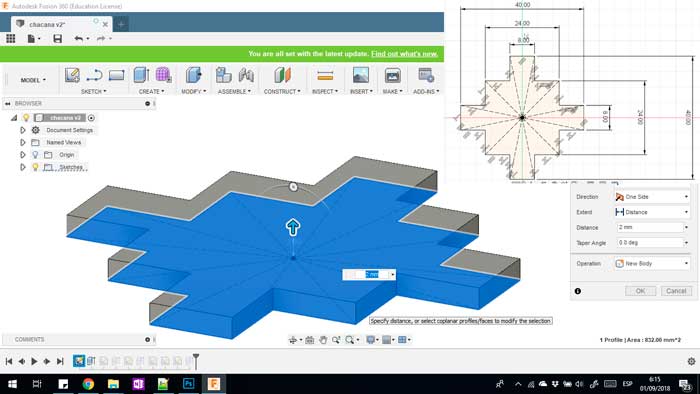Open the SKETCH menu
Screen dimensions: 700x394
pos(94,91)
